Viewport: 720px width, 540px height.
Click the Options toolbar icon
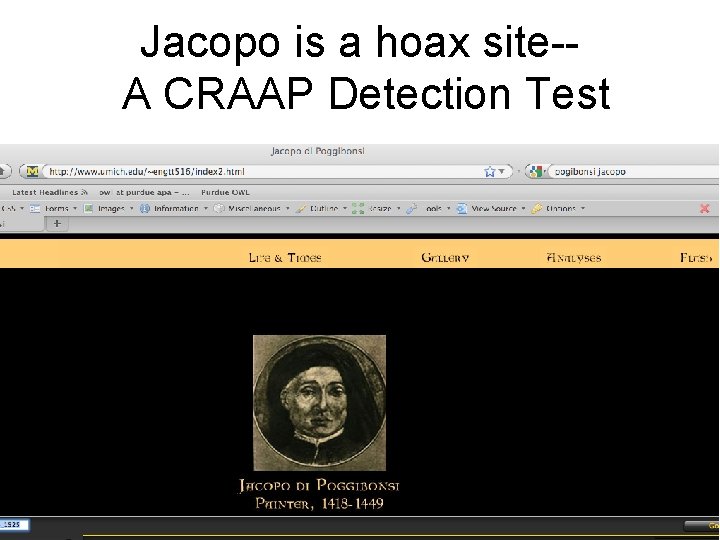(536, 208)
